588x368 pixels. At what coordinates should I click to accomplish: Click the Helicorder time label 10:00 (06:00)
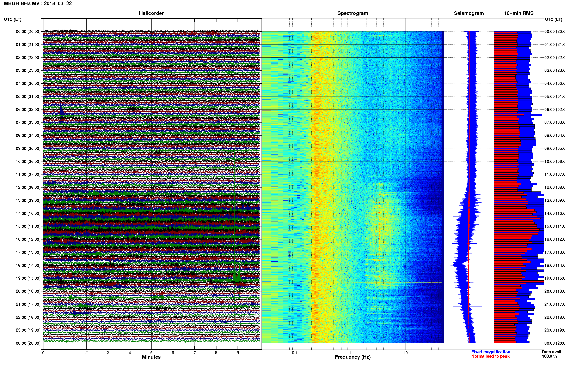(x=28, y=161)
